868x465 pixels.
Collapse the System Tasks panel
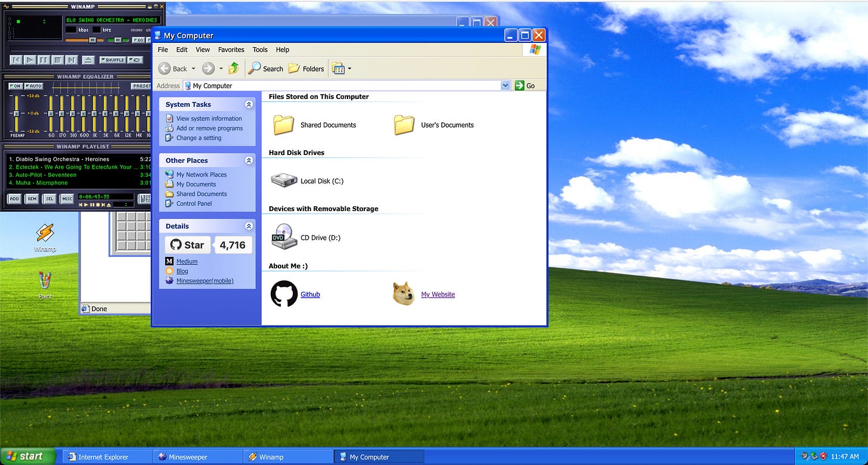(x=249, y=104)
